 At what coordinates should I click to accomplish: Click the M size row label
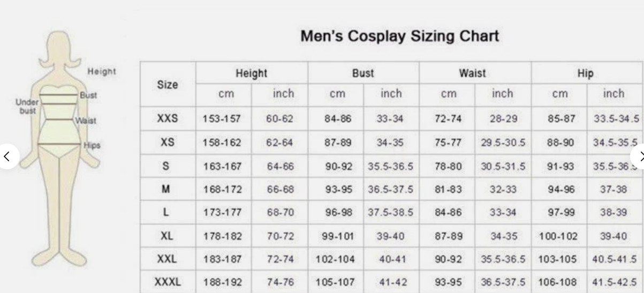click(x=166, y=189)
